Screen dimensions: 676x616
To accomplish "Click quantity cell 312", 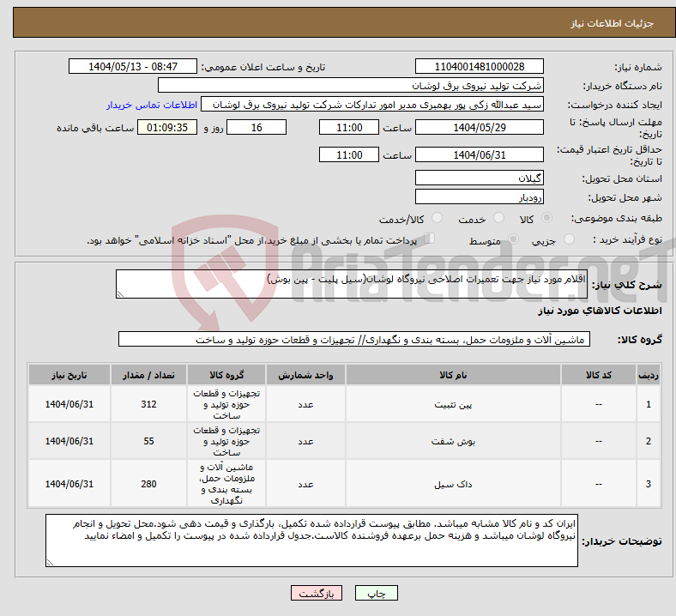I will coord(148,404).
